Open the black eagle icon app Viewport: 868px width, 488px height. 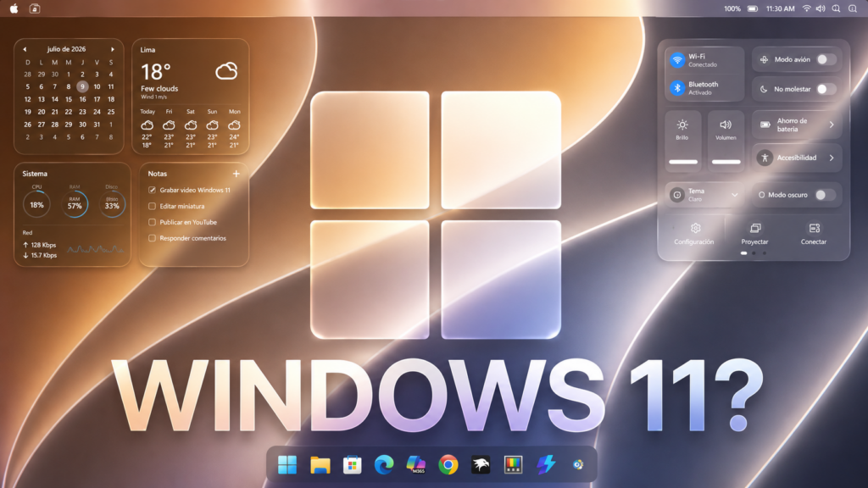click(481, 465)
